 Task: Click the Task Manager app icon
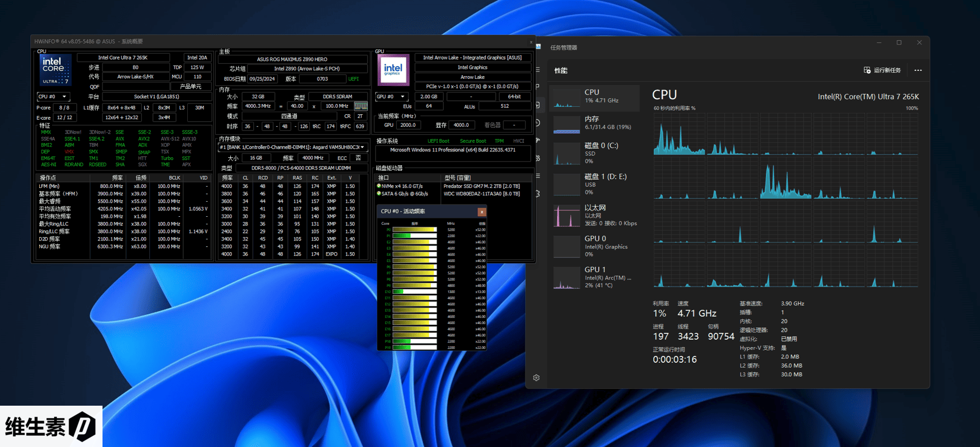click(538, 47)
